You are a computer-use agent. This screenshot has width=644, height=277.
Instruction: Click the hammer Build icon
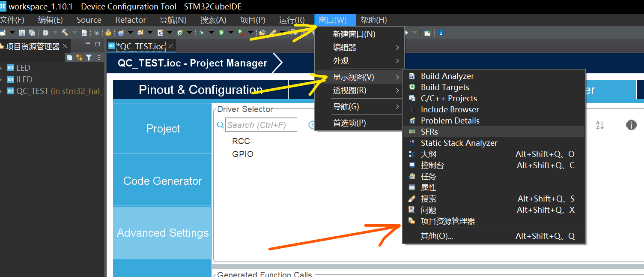coord(65,33)
